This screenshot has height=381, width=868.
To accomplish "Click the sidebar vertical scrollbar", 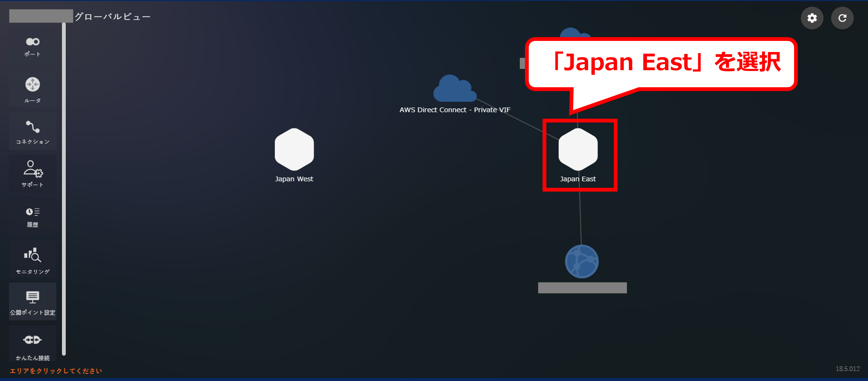I will coord(64,189).
